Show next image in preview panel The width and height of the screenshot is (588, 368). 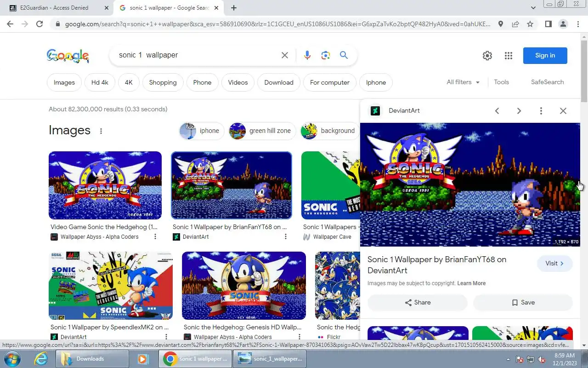click(519, 111)
